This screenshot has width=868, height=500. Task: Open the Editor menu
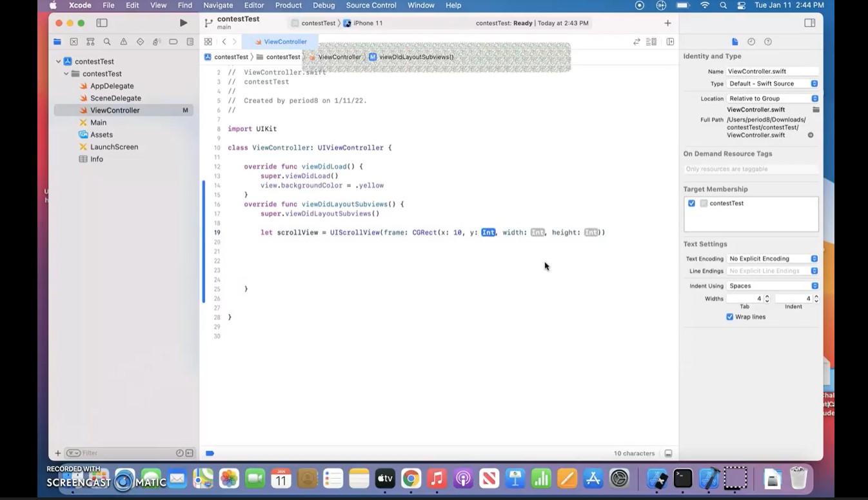(x=253, y=5)
